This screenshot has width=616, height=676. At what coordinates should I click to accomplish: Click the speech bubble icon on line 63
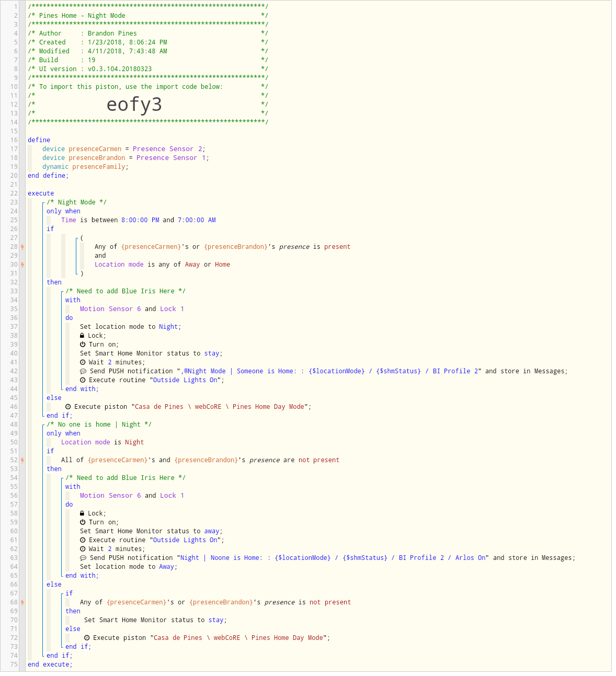point(83,558)
